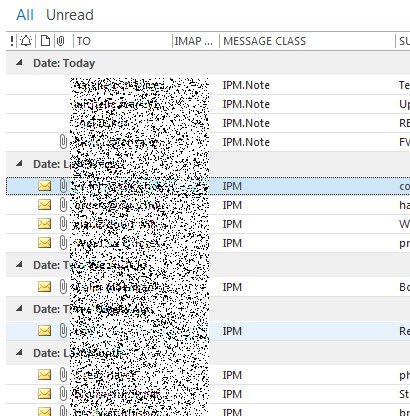410x416 pixels.
Task: Click the paperclip icon in the 'co' row
Action: (63, 186)
